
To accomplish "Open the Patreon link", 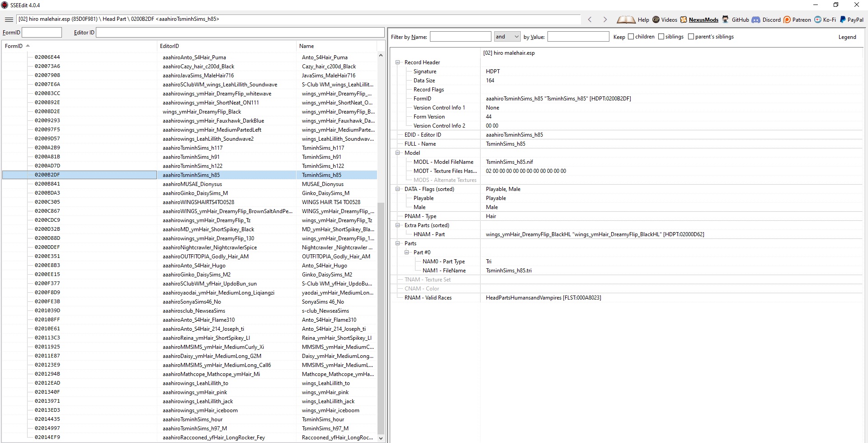I will [802, 20].
